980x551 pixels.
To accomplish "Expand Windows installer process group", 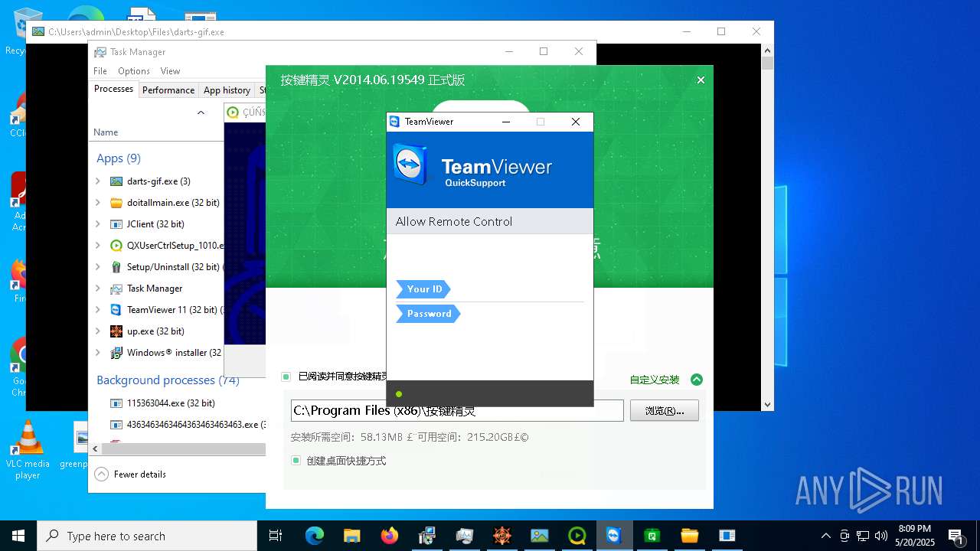I will point(98,353).
